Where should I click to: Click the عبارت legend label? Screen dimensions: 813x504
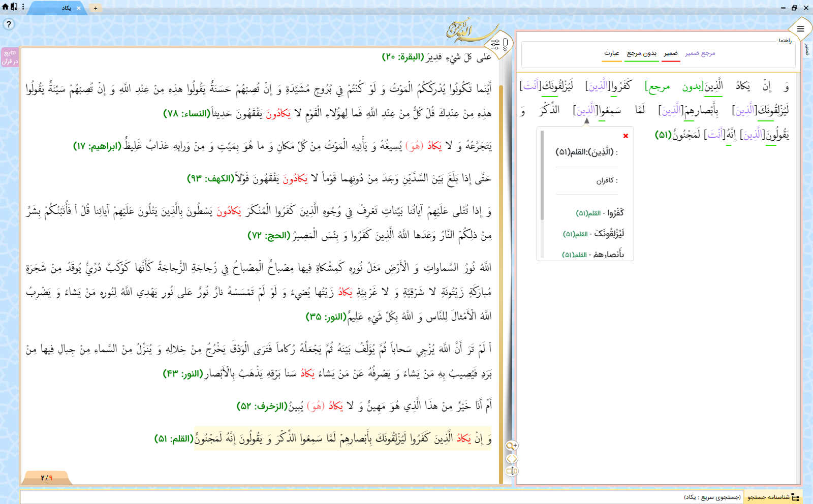point(611,53)
